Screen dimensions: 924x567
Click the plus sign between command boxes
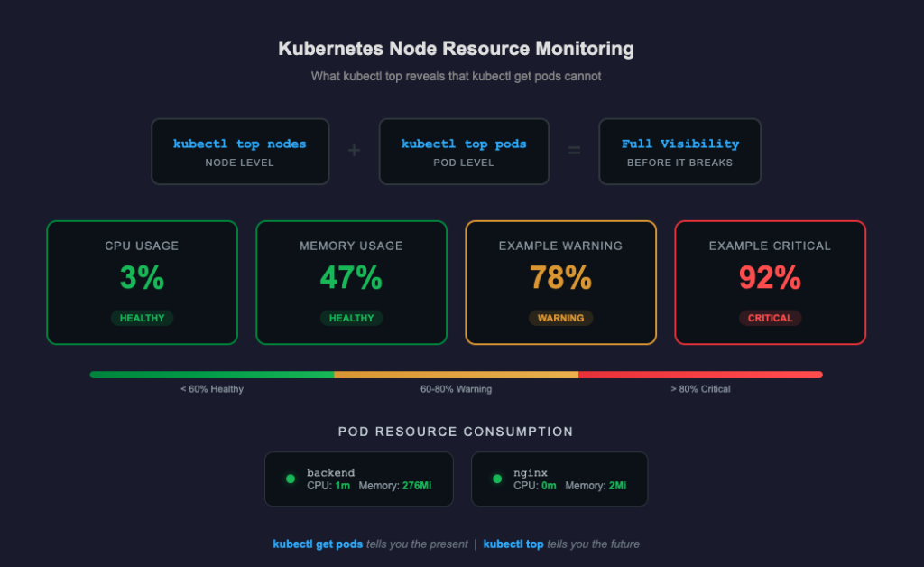tap(354, 151)
